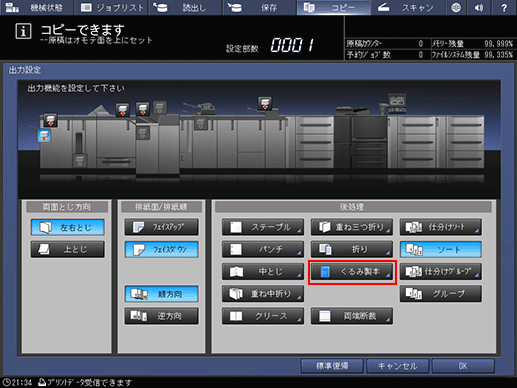Screen dimensions: 517x388
Task: Click the 予約ジョブ数 row
Action: (387, 55)
